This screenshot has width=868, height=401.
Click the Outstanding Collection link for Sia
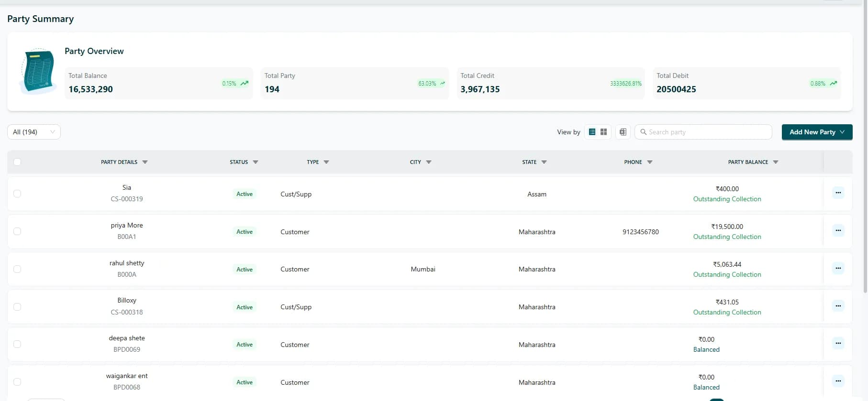[727, 199]
